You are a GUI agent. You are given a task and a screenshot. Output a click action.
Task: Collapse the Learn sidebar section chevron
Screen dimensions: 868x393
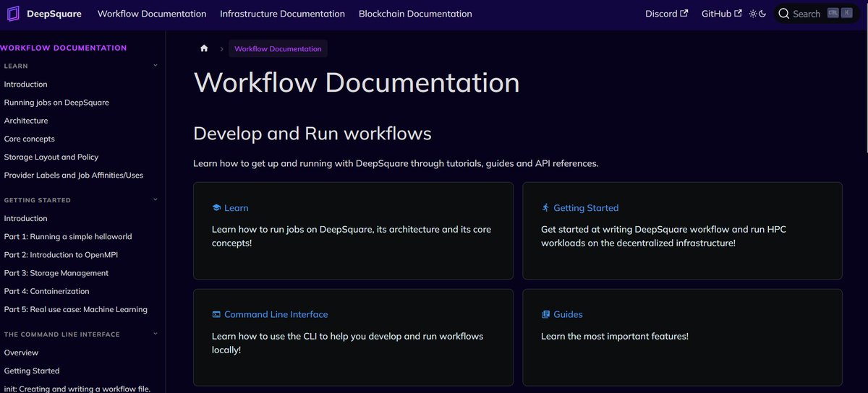coord(156,66)
